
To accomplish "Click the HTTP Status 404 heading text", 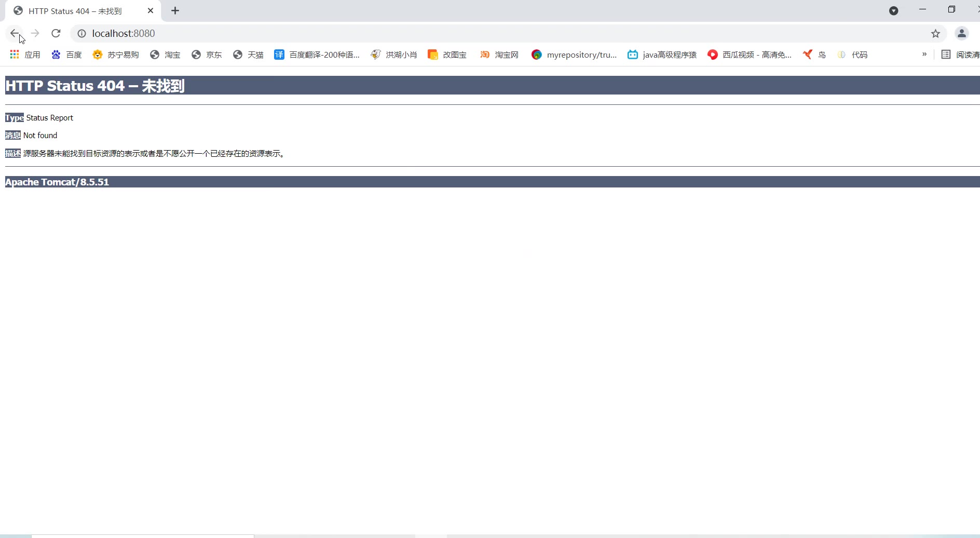I will coord(95,86).
